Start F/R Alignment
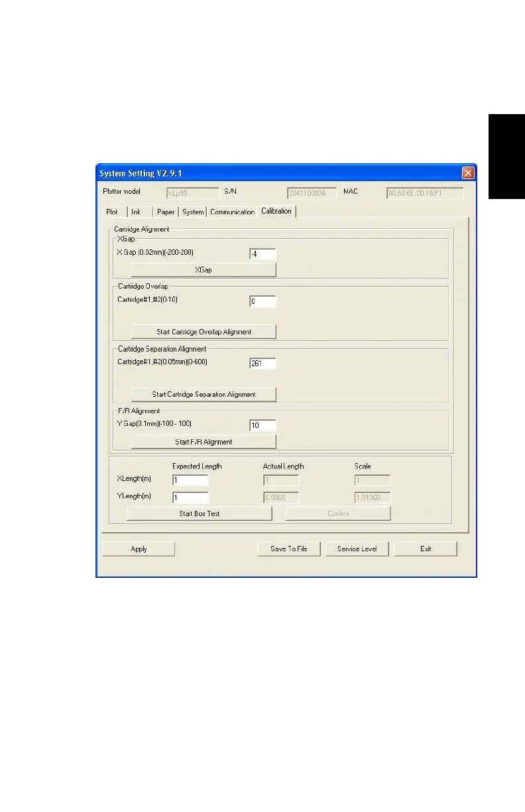525x812 pixels. point(204,442)
